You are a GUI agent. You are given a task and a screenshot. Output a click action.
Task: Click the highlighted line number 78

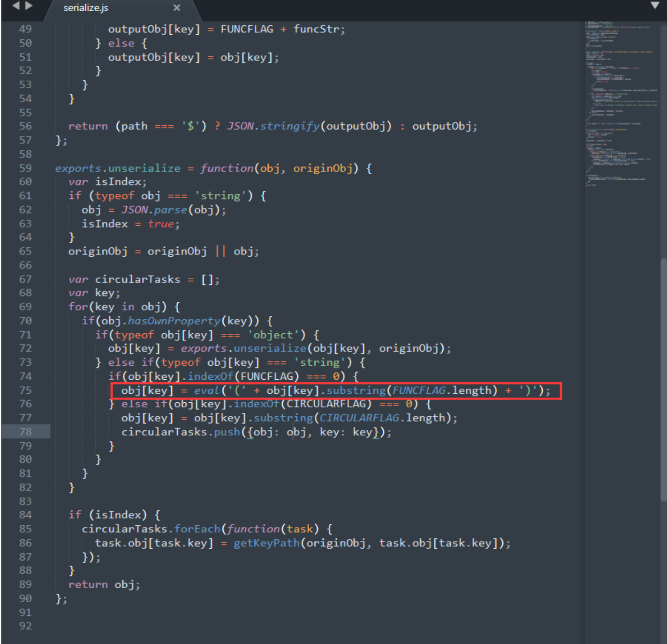tap(26, 431)
